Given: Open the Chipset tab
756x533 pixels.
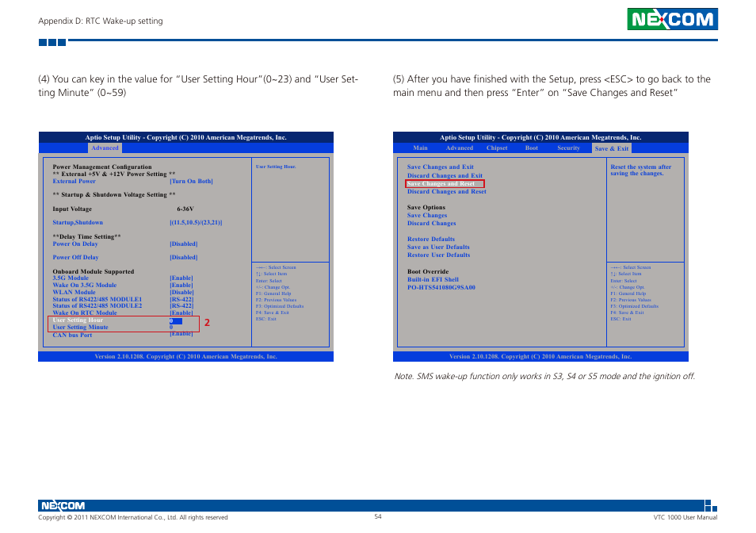Looking at the screenshot, I should point(497,148).
